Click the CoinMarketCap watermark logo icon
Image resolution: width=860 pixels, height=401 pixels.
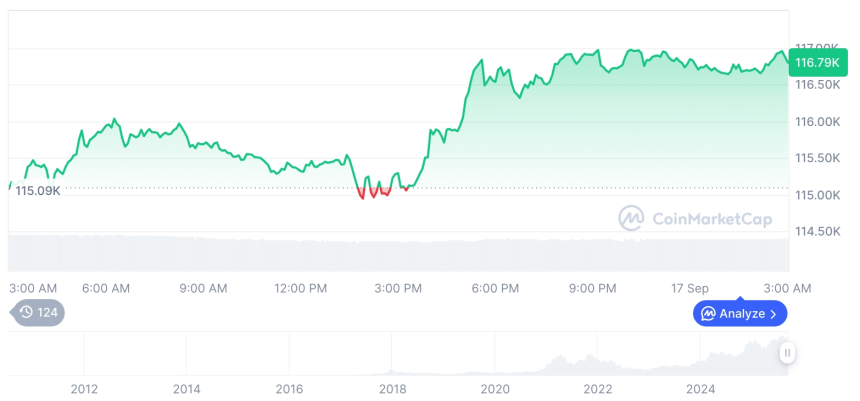tap(631, 218)
